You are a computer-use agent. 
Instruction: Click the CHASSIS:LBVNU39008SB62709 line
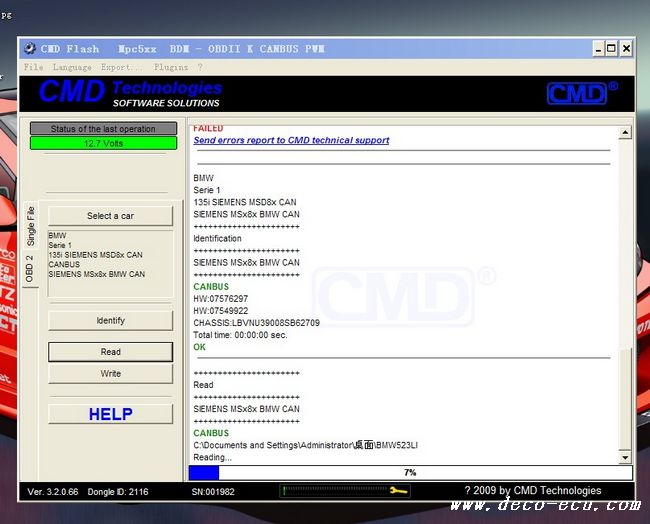[x=256, y=323]
